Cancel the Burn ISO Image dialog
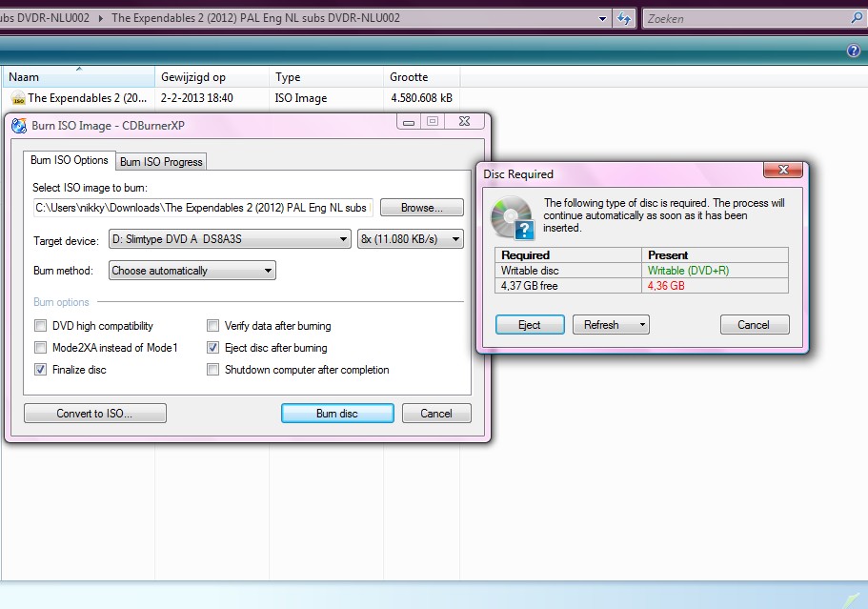This screenshot has width=868, height=609. tap(436, 414)
